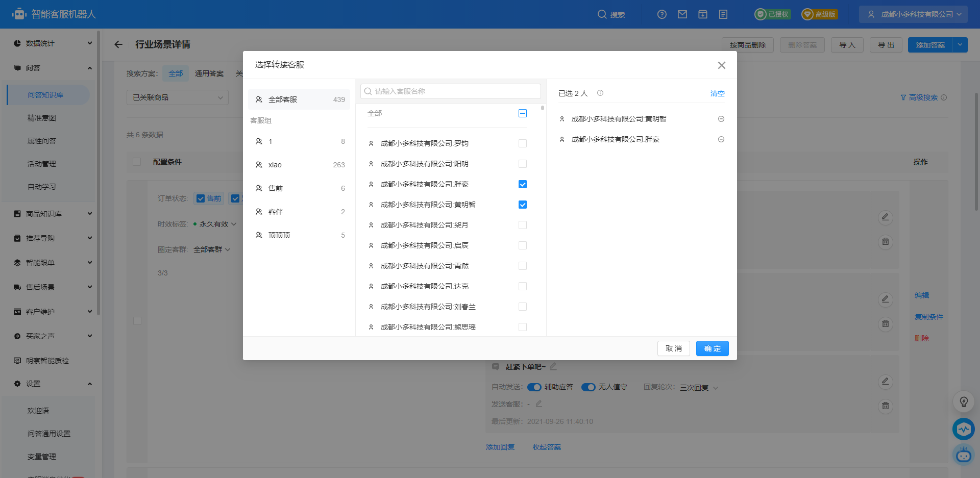The width and height of the screenshot is (980, 478).
Task: Select the xiao service group
Action: pos(299,165)
